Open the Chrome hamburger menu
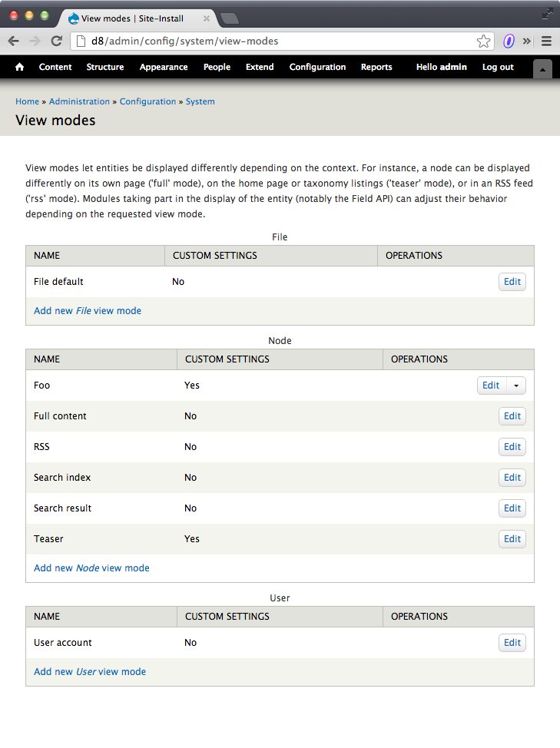Viewport: 560px width, 748px height. (x=548, y=41)
